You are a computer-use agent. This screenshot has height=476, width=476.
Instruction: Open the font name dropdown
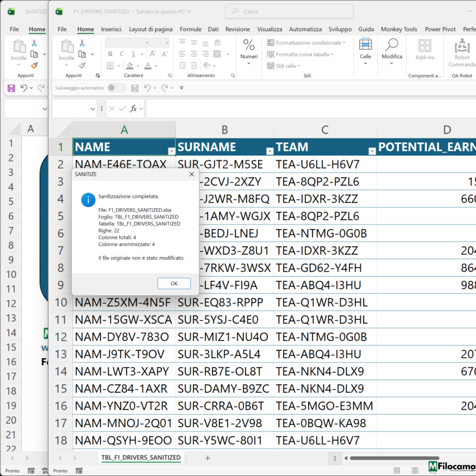coord(147,42)
